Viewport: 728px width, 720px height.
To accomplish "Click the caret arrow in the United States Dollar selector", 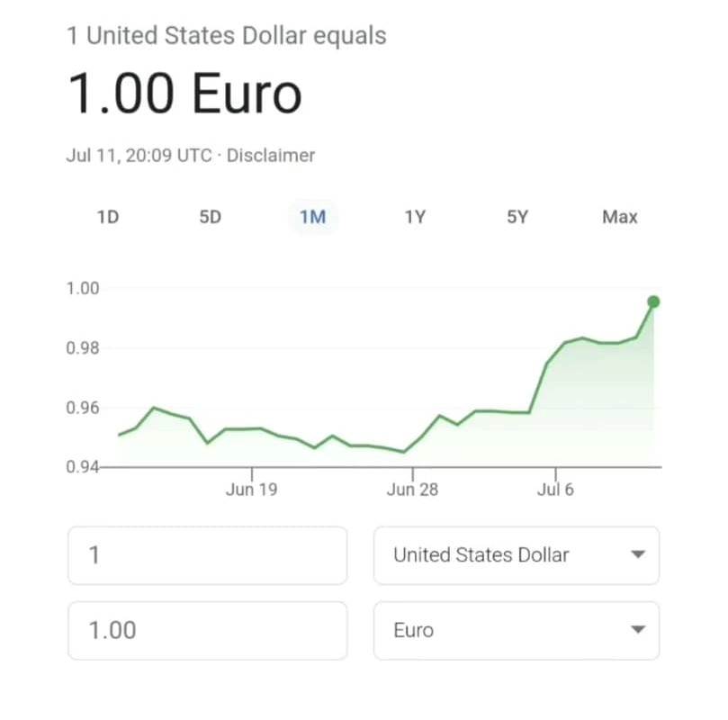I will pyautogui.click(x=638, y=554).
